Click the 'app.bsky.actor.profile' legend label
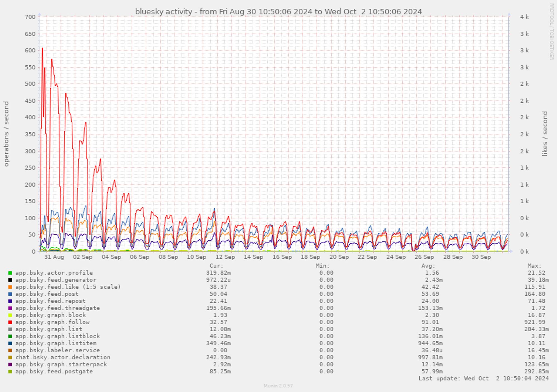 (54, 273)
